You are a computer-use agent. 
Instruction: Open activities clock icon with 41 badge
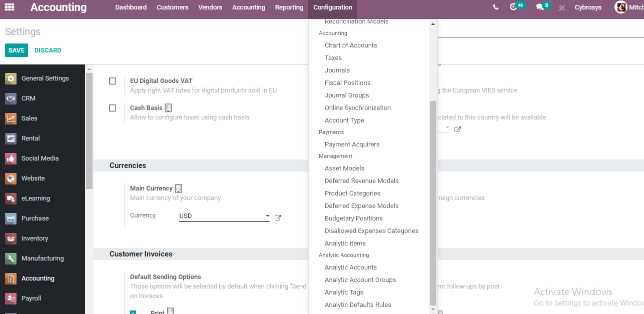(513, 7)
